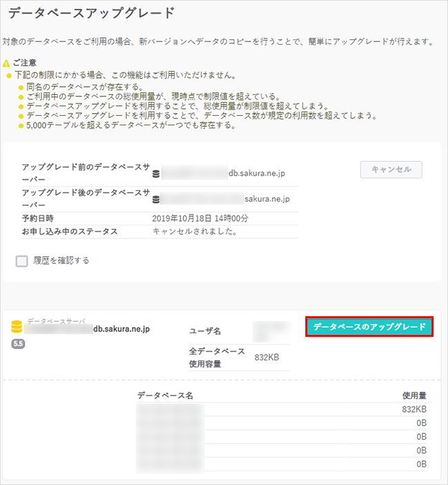Viewport: 448px width, 485px height.
Task: Click the キャンセルされました status text
Action: (194, 231)
